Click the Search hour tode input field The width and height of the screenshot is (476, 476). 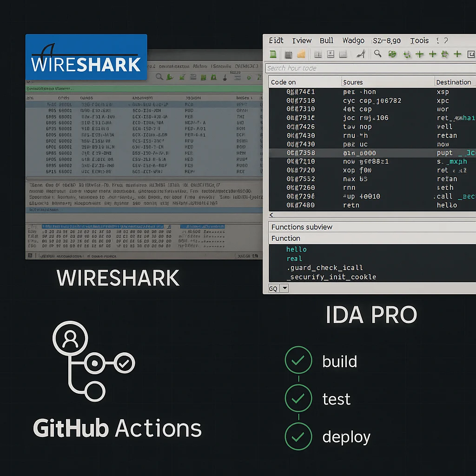[x=370, y=68]
